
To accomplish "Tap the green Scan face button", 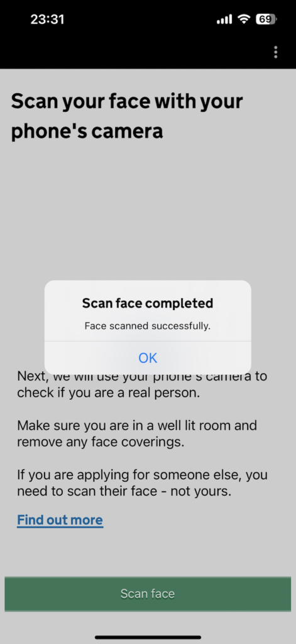I will pos(148,594).
